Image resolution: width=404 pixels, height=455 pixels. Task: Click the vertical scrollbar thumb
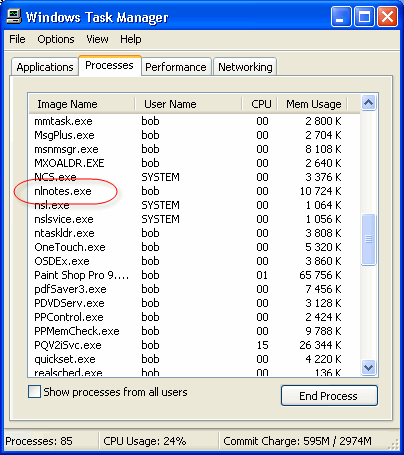(x=369, y=240)
